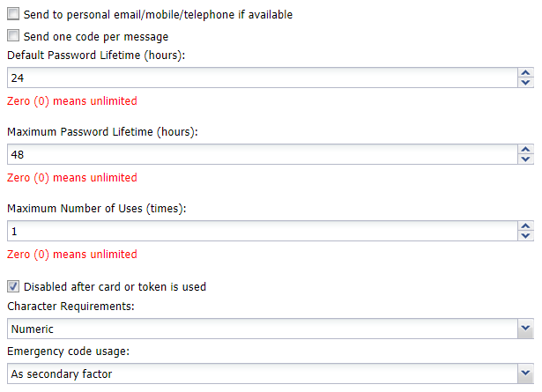
Task: Select the Maximum Number of Uses field
Action: tap(262, 231)
